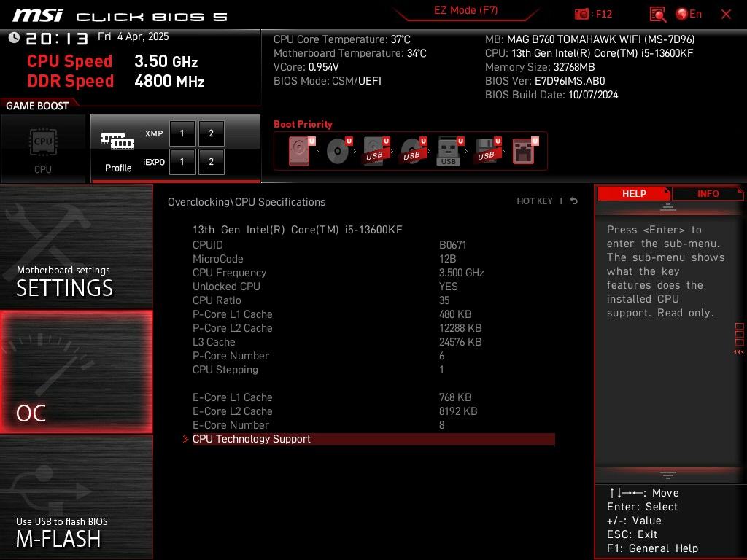The image size is (747, 560).
Task: Select the CPUID row
Action: [373, 245]
